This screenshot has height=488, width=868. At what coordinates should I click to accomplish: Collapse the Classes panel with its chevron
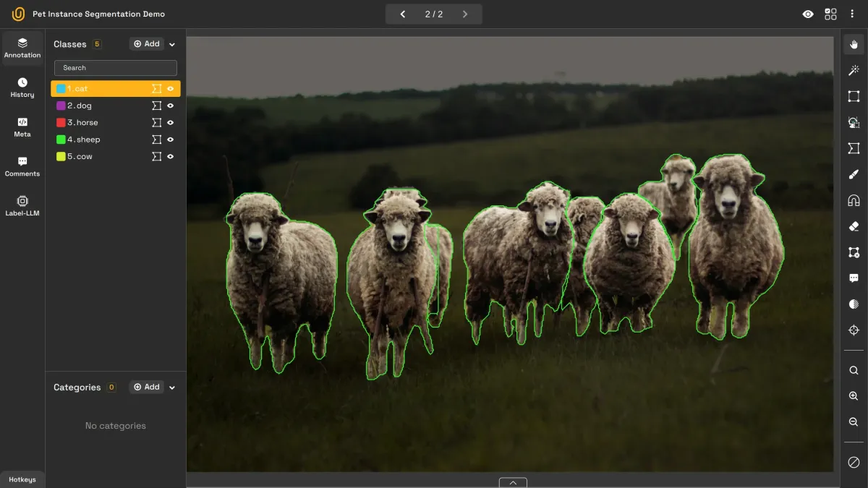pyautogui.click(x=172, y=44)
